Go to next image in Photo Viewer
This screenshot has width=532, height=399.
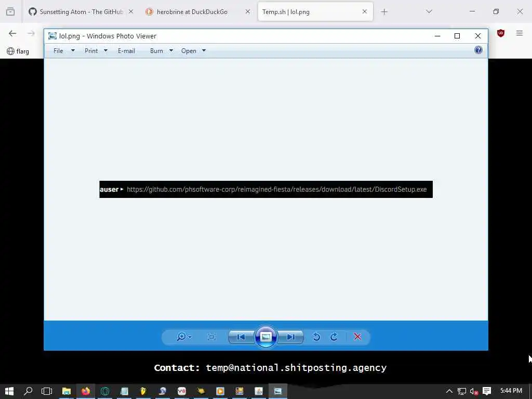290,337
